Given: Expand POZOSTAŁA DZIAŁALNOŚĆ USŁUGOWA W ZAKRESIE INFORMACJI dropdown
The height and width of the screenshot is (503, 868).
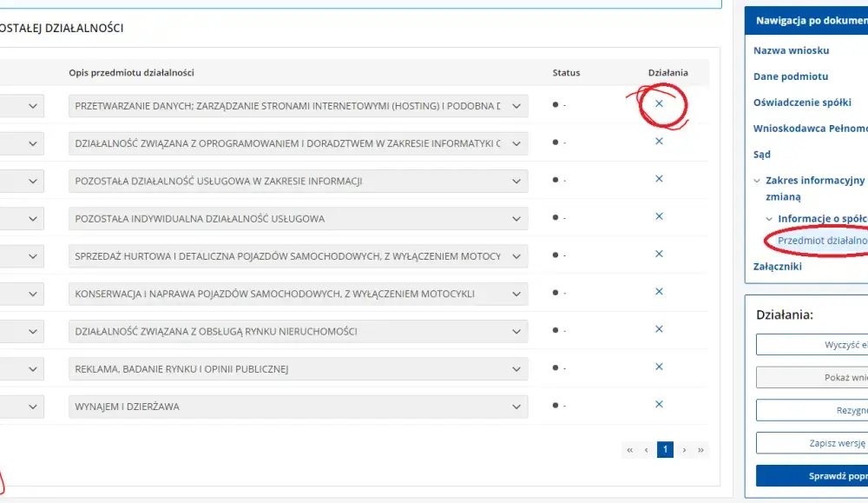Looking at the screenshot, I should pyautogui.click(x=299, y=182).
